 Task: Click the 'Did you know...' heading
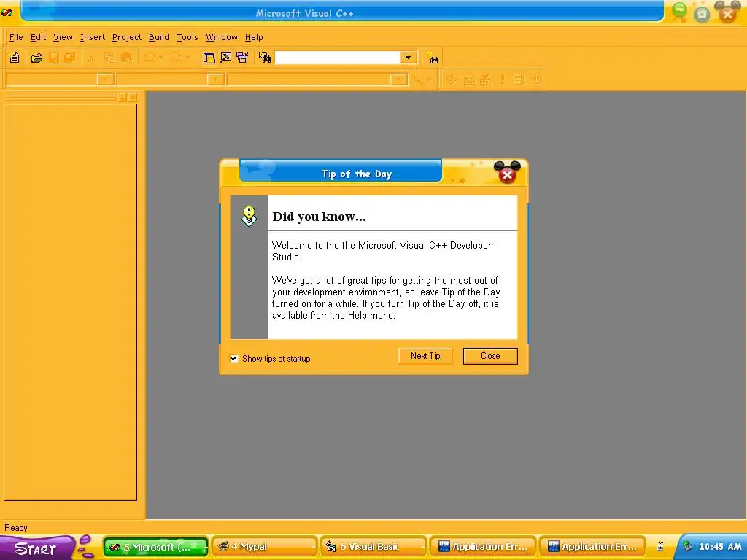[x=320, y=217]
